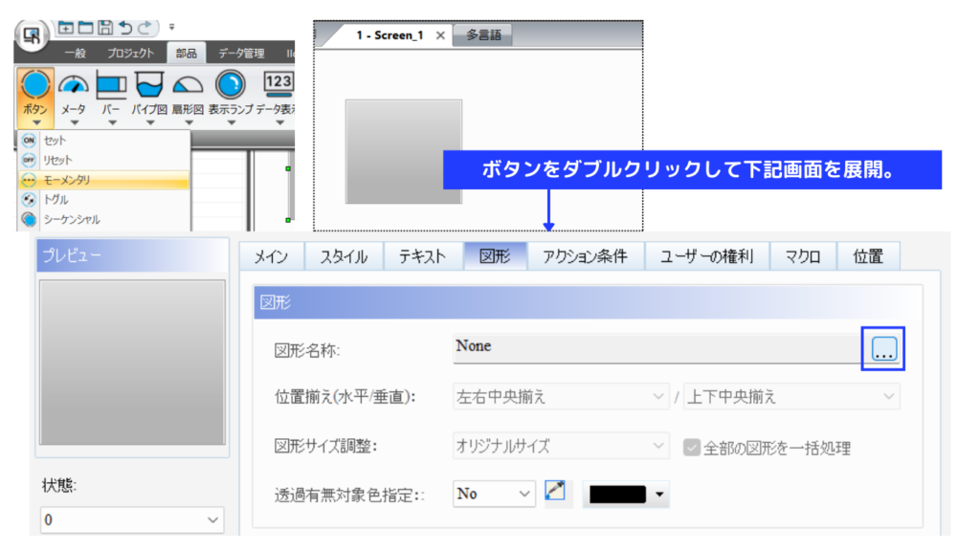The height and width of the screenshot is (551, 980).
Task: Select the メータ (Meter) part icon
Action: [x=74, y=86]
